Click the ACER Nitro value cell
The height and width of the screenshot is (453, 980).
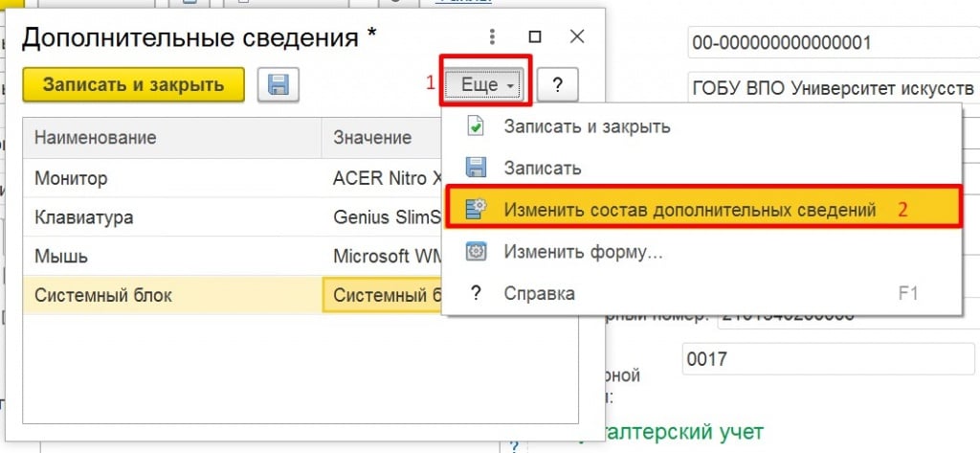[x=382, y=178]
